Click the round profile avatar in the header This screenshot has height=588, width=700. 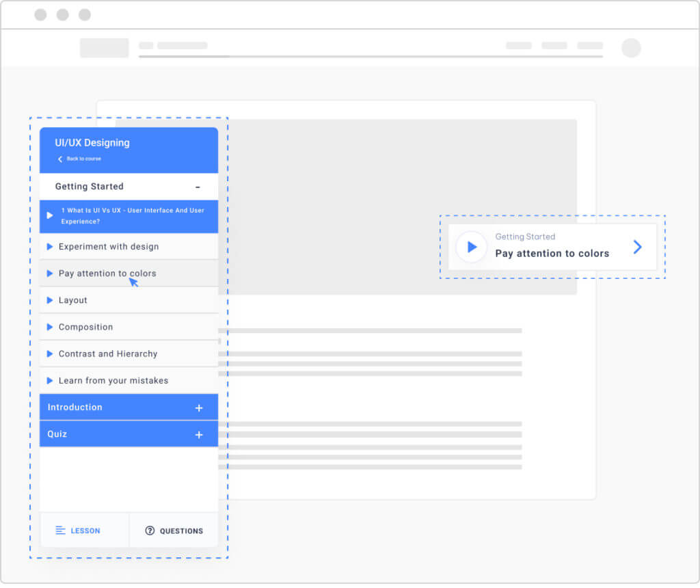tap(631, 48)
